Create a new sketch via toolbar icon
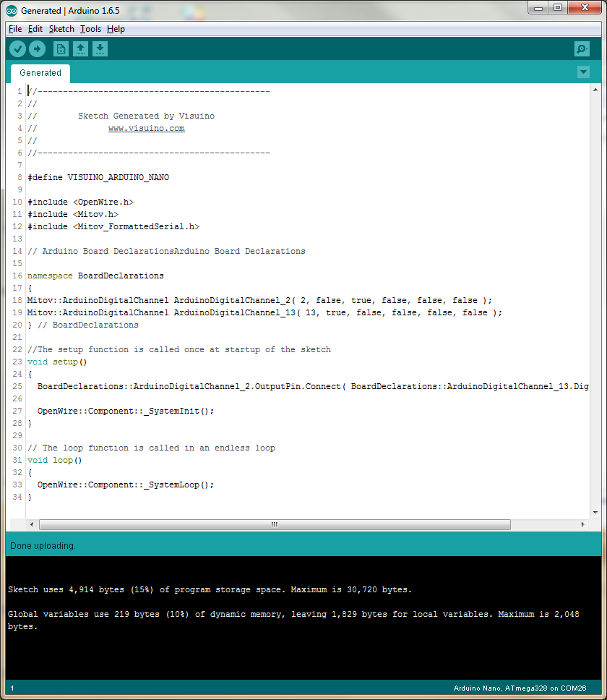This screenshot has height=700, width=607. tap(61, 48)
